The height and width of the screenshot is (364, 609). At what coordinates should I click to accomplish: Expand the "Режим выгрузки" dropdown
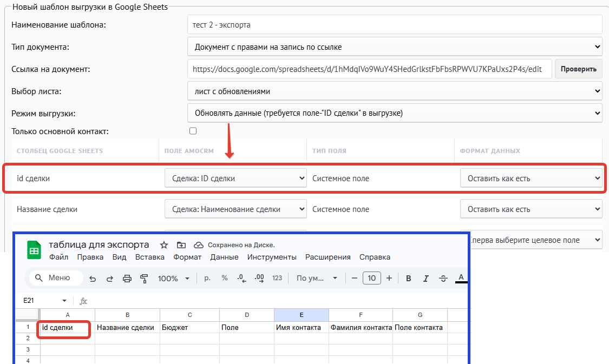point(395,113)
